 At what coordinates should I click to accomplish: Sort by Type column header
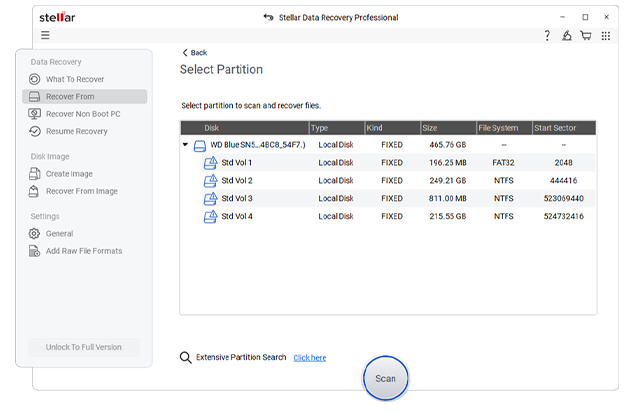point(337,128)
